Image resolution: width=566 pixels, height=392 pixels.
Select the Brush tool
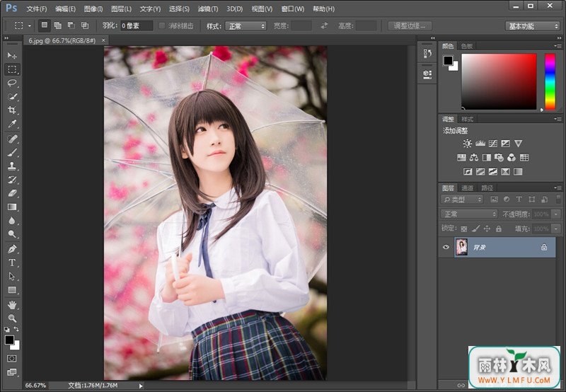12,152
